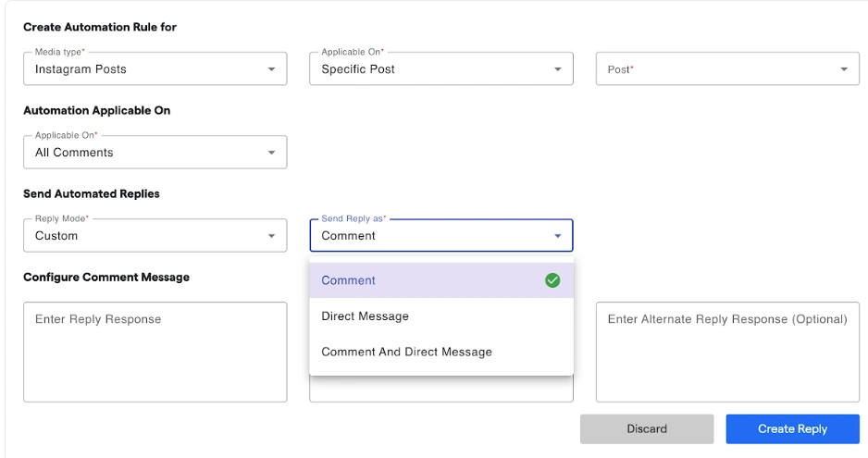Focus the Enter Reply Response text box
The height and width of the screenshot is (458, 868).
[155, 352]
